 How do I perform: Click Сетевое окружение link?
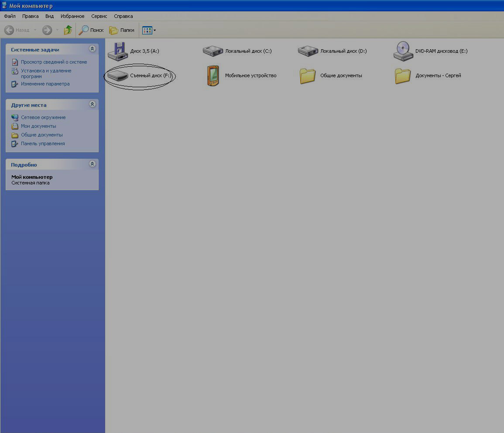pyautogui.click(x=43, y=117)
